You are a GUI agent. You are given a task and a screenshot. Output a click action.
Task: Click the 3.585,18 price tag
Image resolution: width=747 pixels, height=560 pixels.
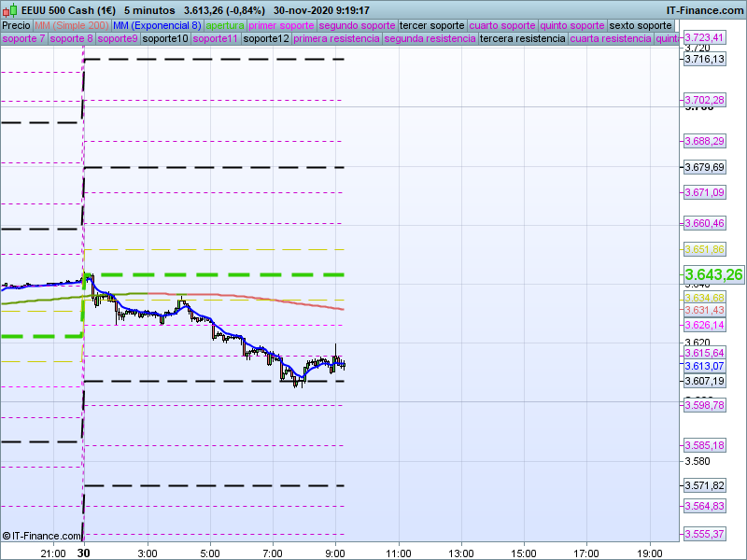click(704, 446)
